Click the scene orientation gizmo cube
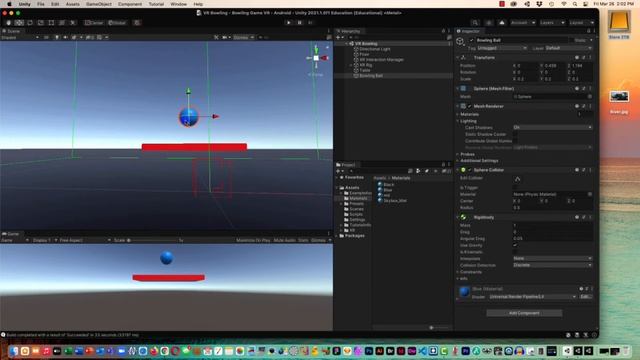The width and height of the screenshot is (640, 360). point(316,58)
